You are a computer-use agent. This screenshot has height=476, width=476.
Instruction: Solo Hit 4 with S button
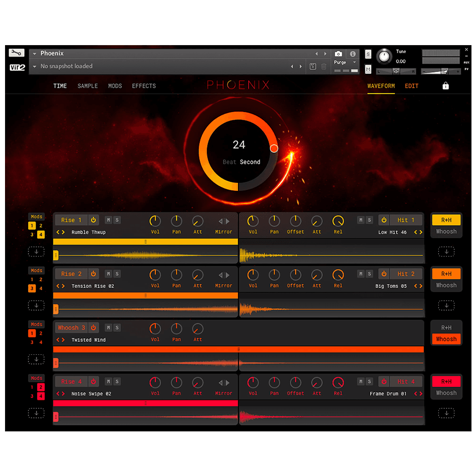[369, 382]
